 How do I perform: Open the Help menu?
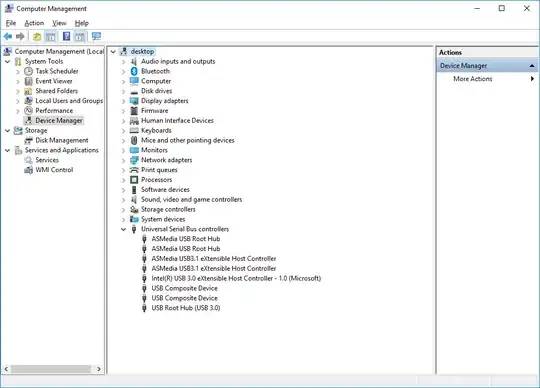point(82,23)
